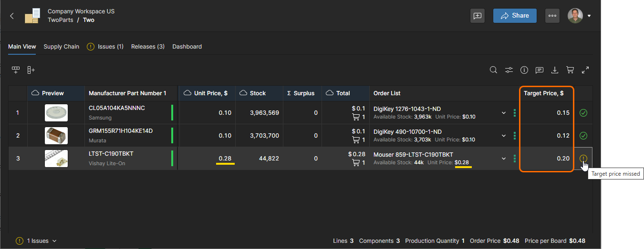Click the add row icon in the toolbar
Screen dimensions: 644x249
point(16,70)
